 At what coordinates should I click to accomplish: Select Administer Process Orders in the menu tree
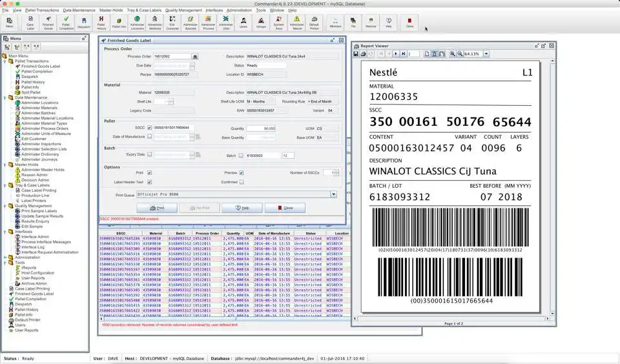tap(45, 128)
